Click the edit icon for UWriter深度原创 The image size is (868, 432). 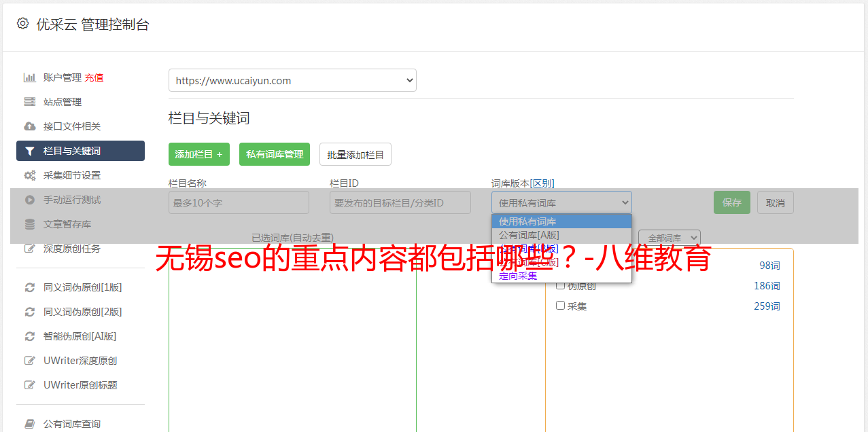(29, 361)
